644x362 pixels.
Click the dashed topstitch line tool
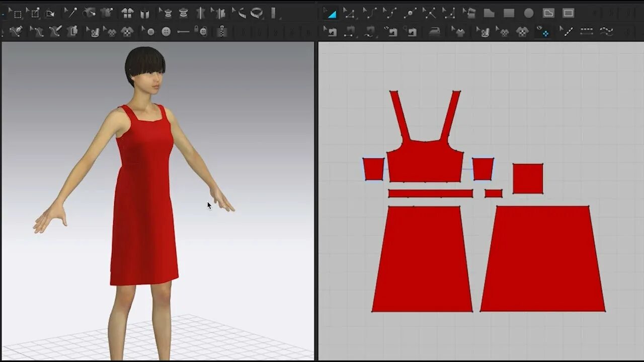tap(587, 32)
